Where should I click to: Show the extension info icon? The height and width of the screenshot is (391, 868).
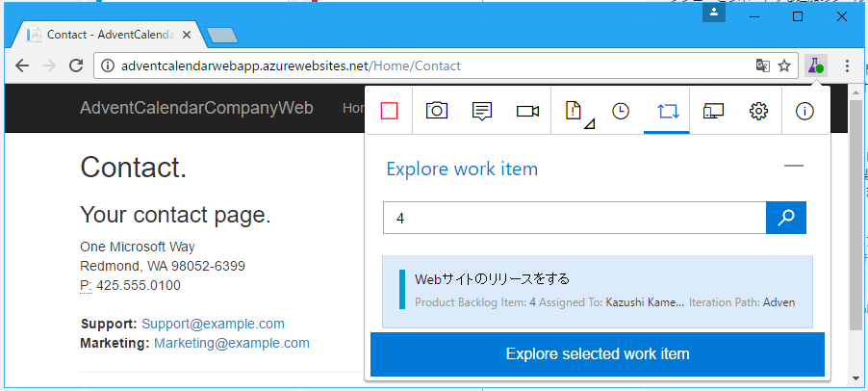[x=804, y=111]
